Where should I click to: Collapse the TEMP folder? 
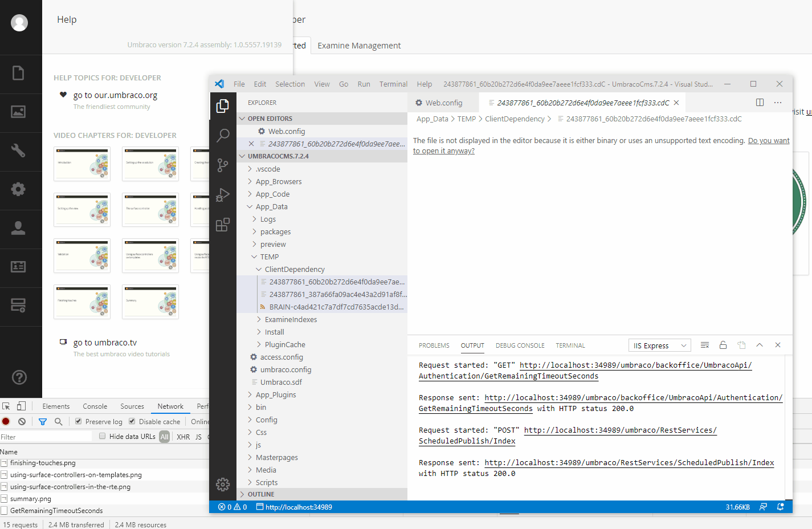[322, 257]
